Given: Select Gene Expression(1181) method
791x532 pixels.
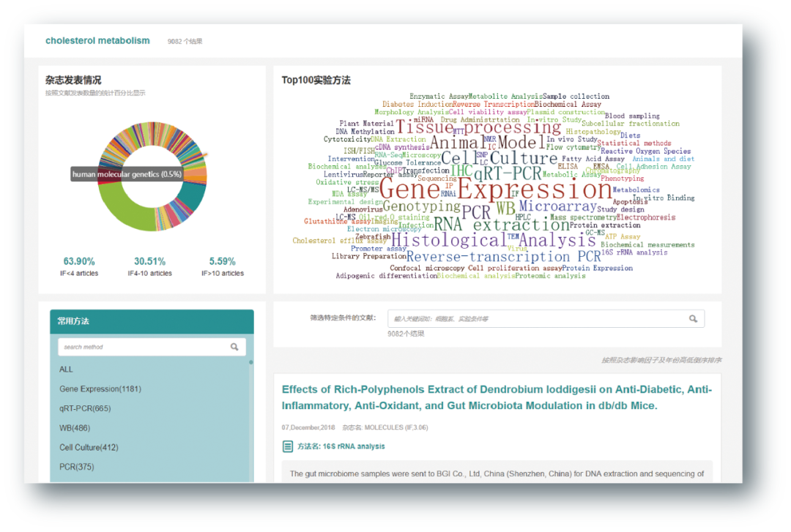Looking at the screenshot, I should pyautogui.click(x=100, y=389).
